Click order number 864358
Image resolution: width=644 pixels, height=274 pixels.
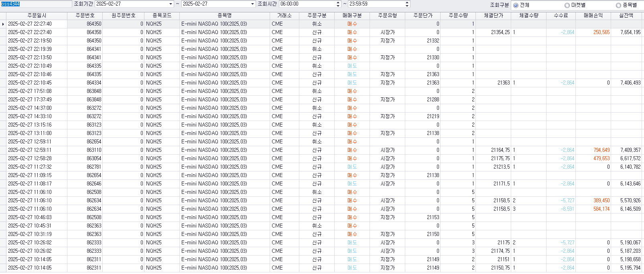94,32
